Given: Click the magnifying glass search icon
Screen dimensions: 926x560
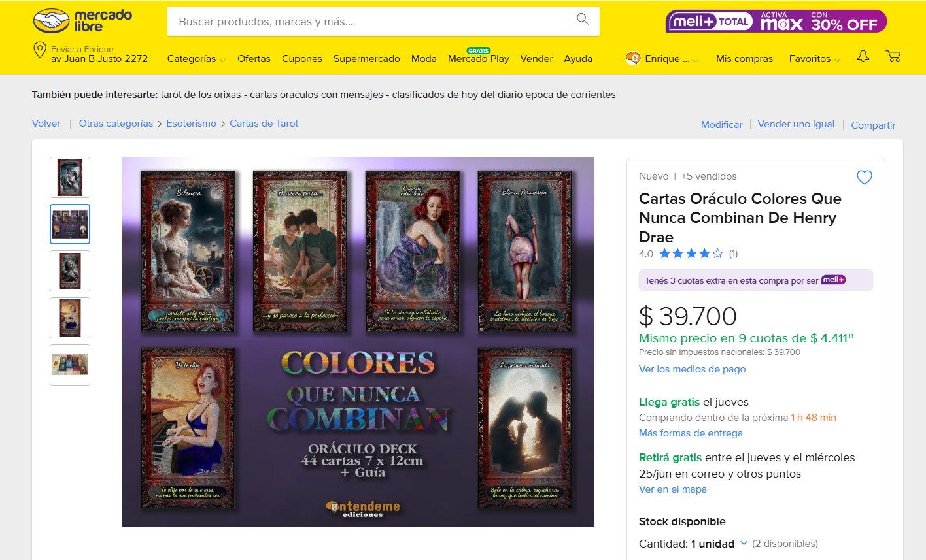Looking at the screenshot, I should 583,20.
